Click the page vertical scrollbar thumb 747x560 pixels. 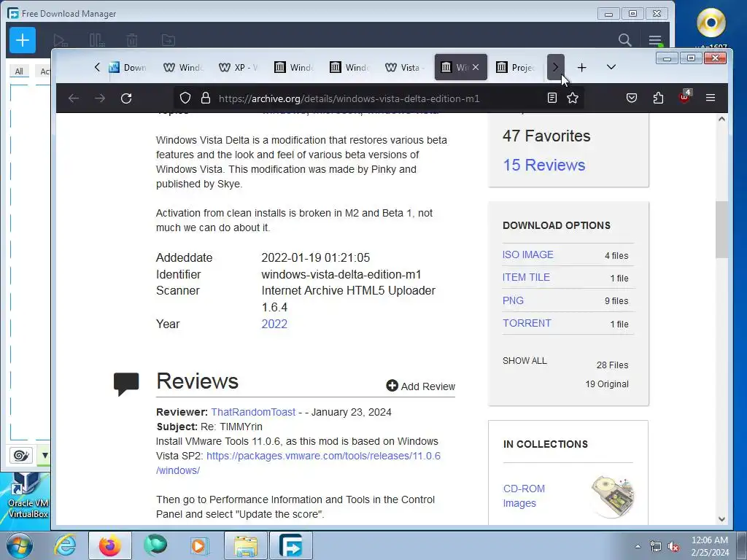click(721, 230)
